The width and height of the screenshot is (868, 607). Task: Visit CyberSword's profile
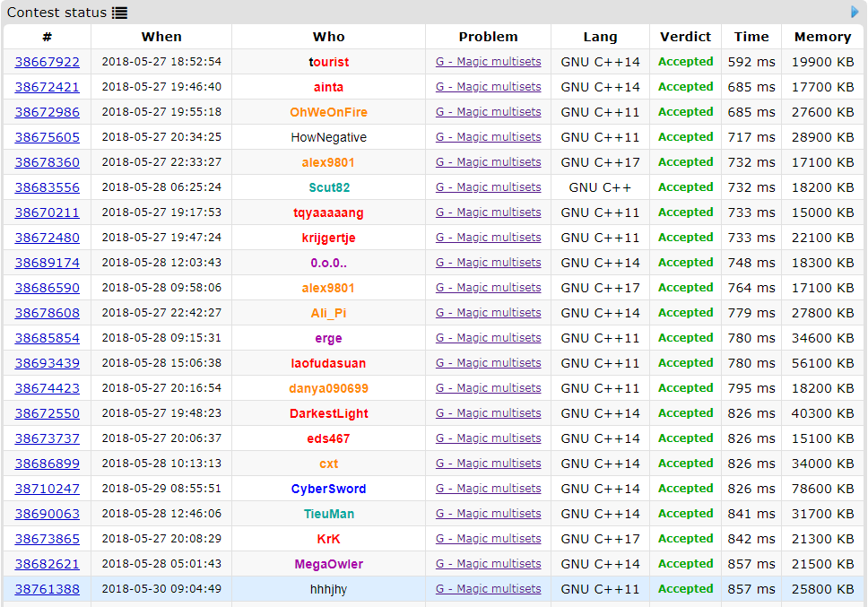click(329, 490)
